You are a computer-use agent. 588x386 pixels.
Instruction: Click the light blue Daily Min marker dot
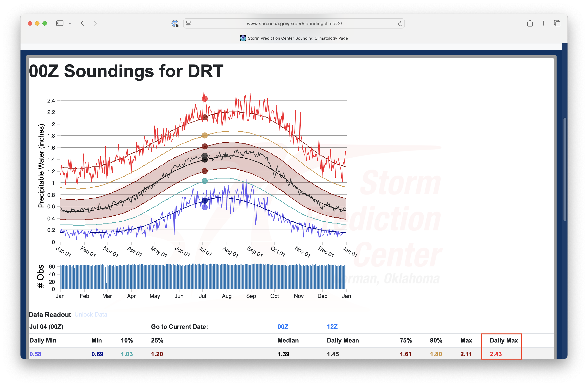click(x=205, y=207)
